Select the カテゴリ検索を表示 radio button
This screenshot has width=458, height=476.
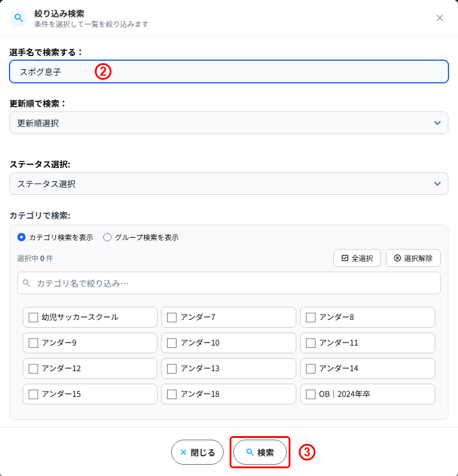[21, 237]
